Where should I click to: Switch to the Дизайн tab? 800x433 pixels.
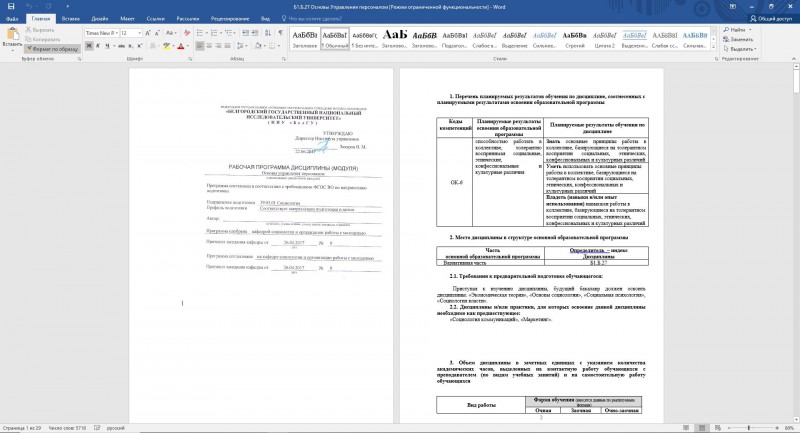99,19
